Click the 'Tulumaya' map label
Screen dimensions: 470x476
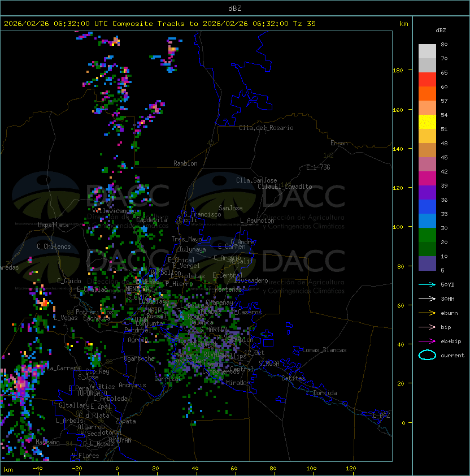click(x=193, y=249)
